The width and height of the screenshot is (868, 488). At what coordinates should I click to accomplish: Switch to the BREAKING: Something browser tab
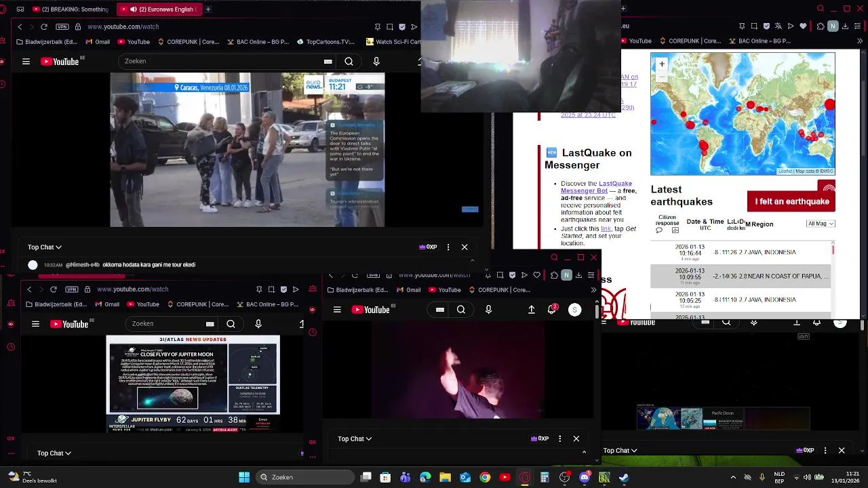point(71,9)
